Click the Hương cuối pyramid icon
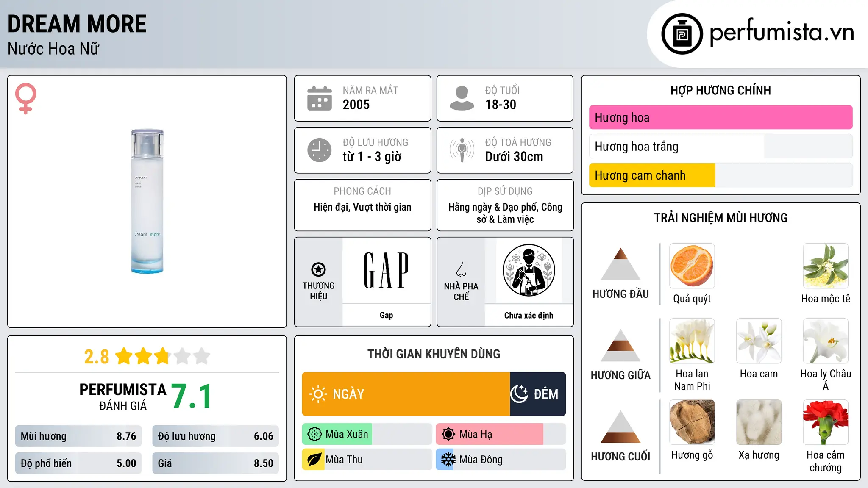The height and width of the screenshot is (488, 868). pyautogui.click(x=620, y=427)
